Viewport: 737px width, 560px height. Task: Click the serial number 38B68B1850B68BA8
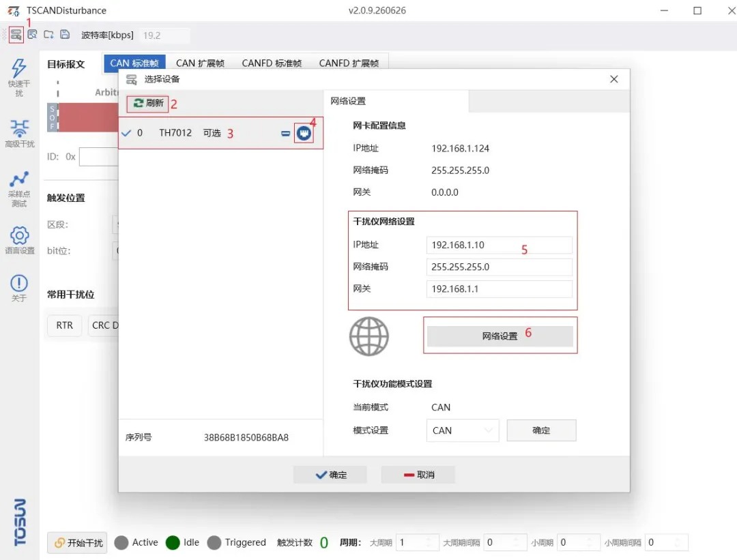point(246,437)
